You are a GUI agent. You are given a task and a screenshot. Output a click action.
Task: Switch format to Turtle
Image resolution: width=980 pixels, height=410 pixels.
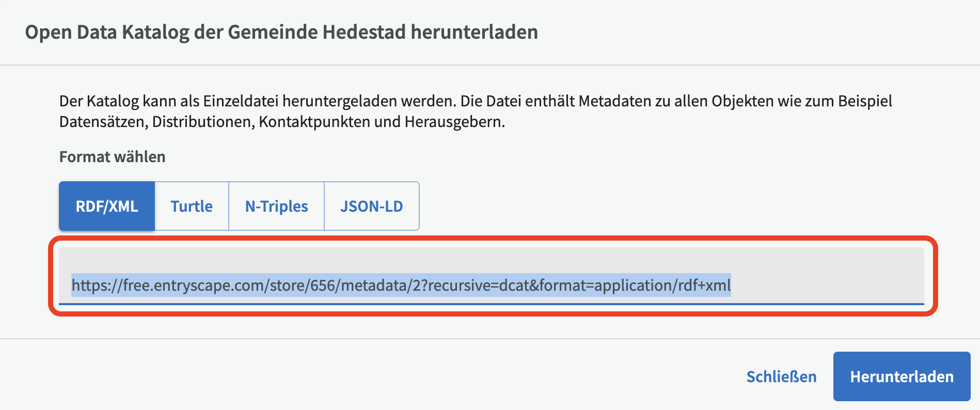[x=192, y=206]
